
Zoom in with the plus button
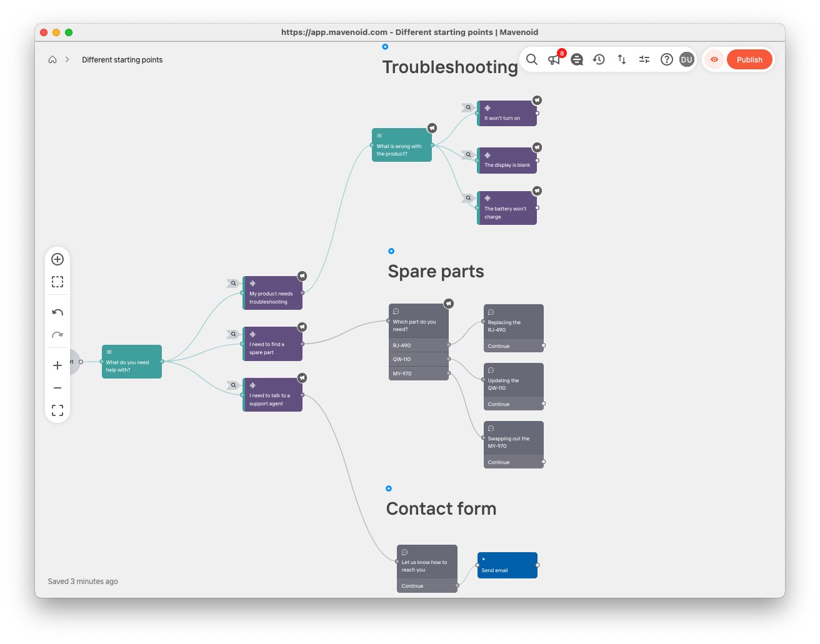57,365
